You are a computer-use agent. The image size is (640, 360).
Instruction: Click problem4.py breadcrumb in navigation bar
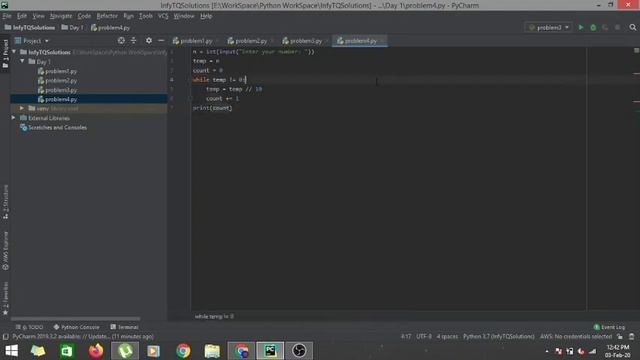click(x=110, y=27)
